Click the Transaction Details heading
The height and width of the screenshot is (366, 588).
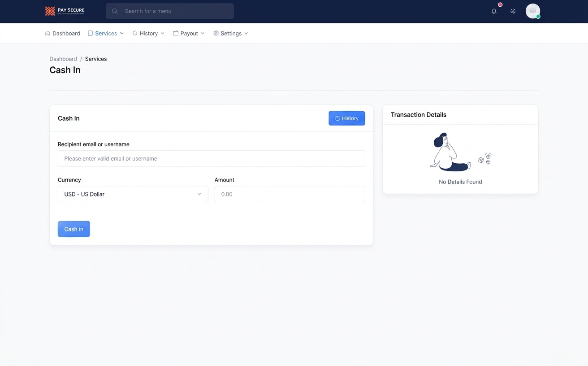pyautogui.click(x=419, y=115)
